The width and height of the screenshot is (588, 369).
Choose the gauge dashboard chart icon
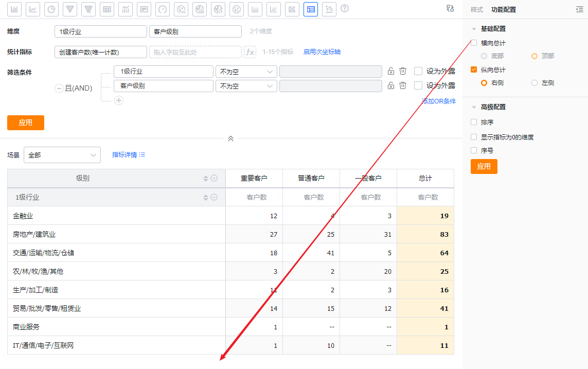(x=163, y=9)
